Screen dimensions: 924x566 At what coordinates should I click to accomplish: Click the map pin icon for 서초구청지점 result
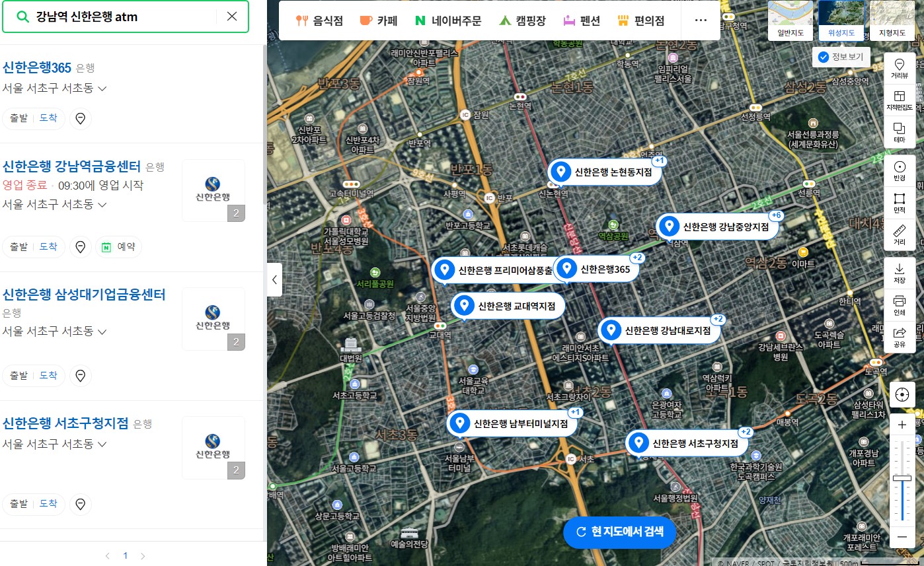coord(81,504)
